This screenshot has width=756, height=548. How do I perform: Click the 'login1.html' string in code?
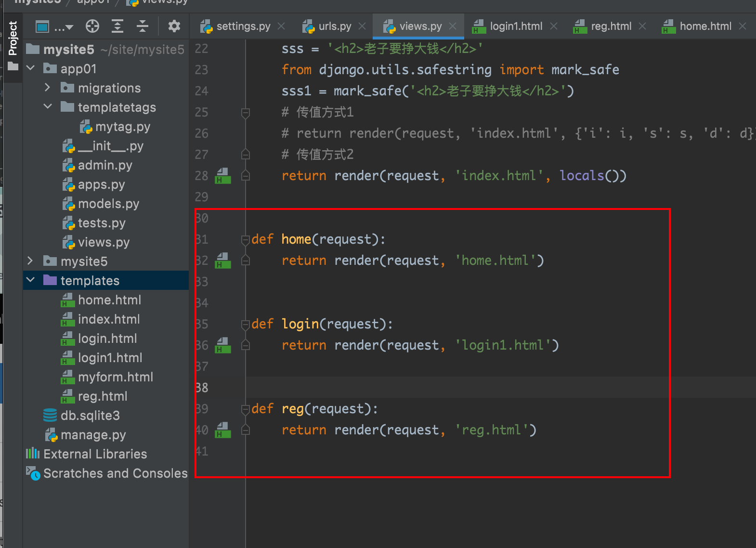(x=503, y=345)
